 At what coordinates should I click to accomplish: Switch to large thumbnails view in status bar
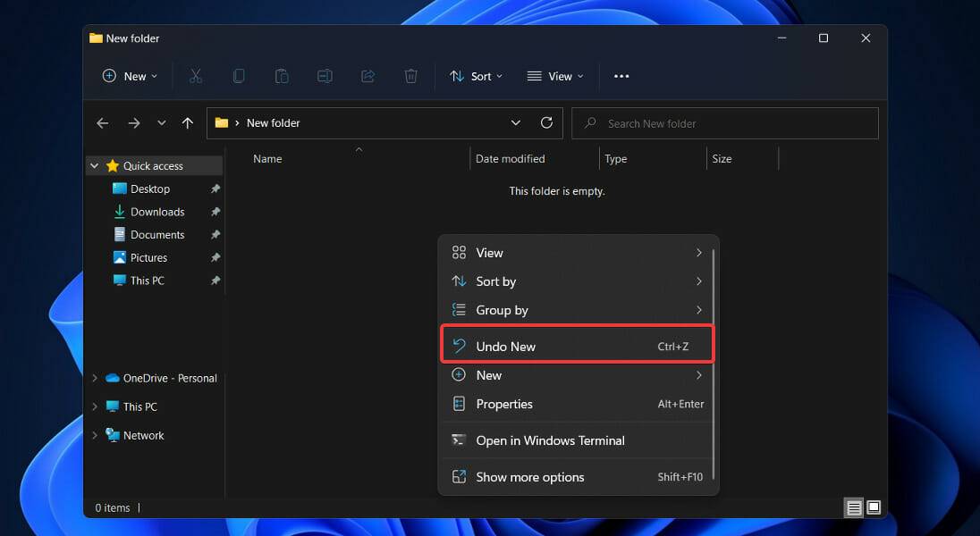click(873, 507)
